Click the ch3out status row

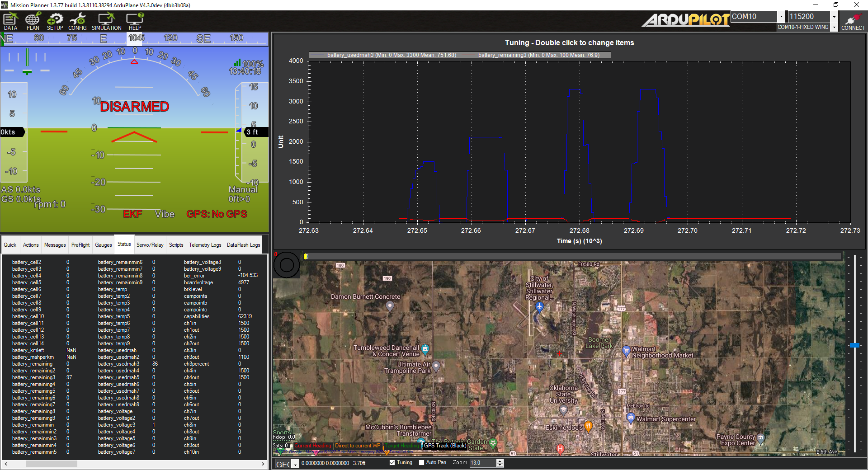click(217, 357)
